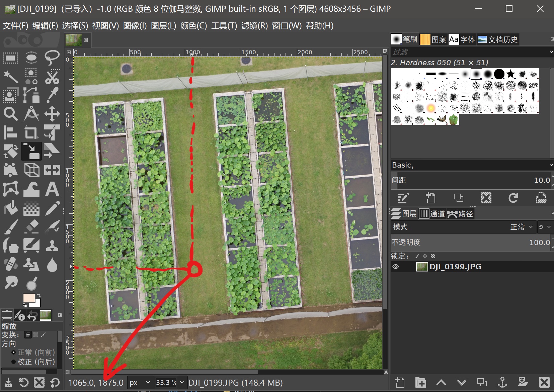Open the layers dock configuration menu
Image resolution: width=554 pixels, height=392 pixels.
click(x=552, y=213)
